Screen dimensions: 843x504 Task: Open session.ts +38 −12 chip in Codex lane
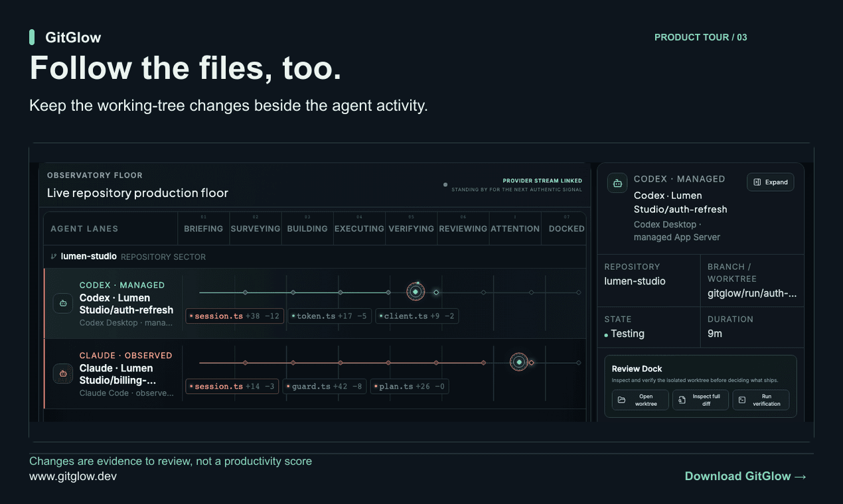point(234,316)
